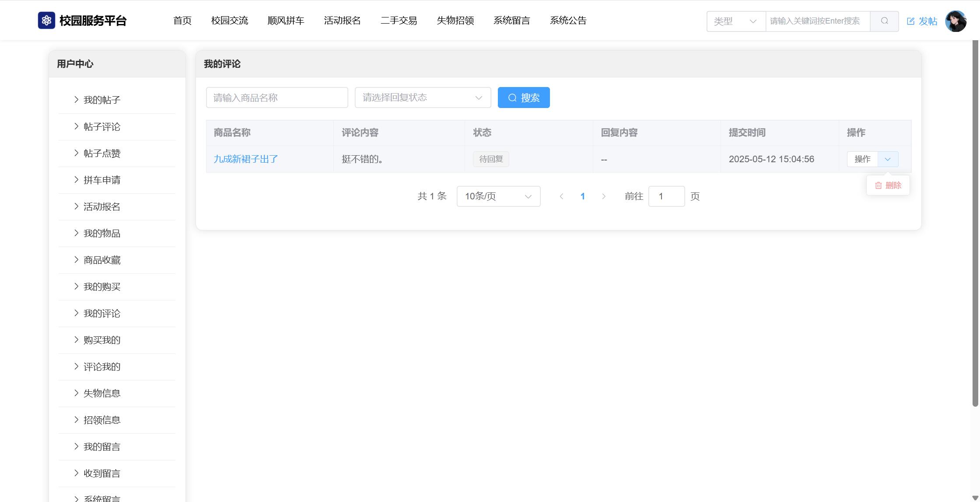Click the campus platform logo icon
Screen dimensions: 980x502
[x=46, y=21]
